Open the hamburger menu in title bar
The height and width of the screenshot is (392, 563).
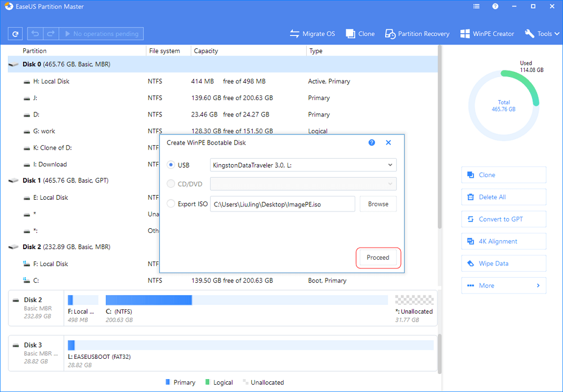(476, 6)
